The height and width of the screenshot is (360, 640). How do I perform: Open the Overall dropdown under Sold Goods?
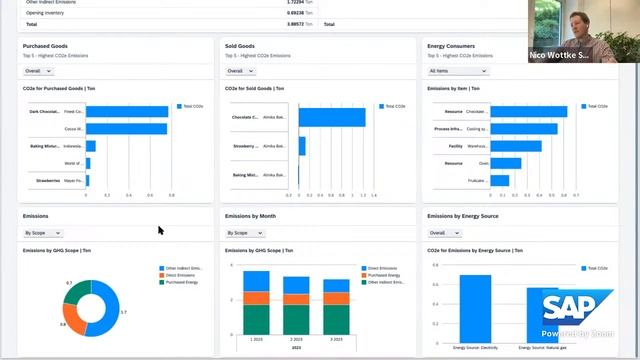tap(240, 71)
